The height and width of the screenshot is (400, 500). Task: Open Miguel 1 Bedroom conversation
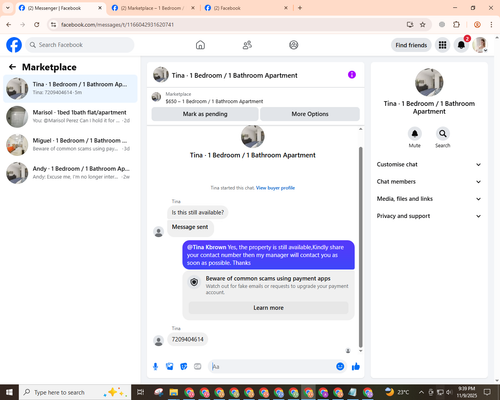click(70, 145)
